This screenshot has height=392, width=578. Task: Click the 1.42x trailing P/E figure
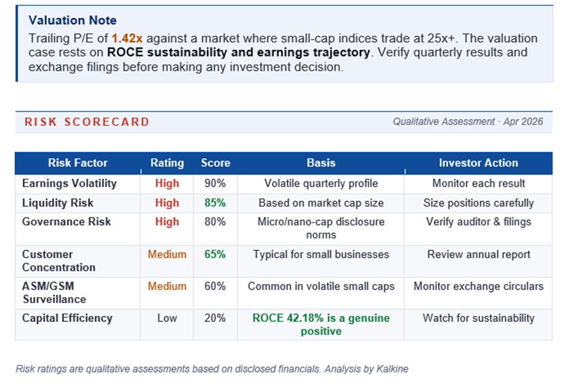[127, 38]
